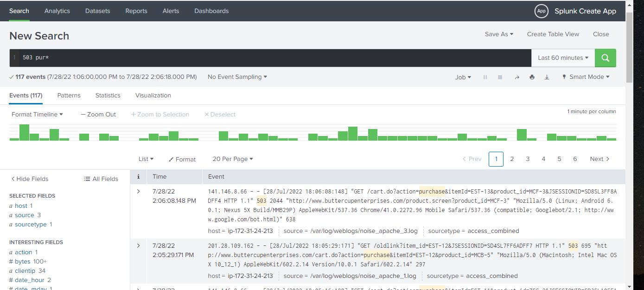Click the Create Table View link

click(x=552, y=34)
